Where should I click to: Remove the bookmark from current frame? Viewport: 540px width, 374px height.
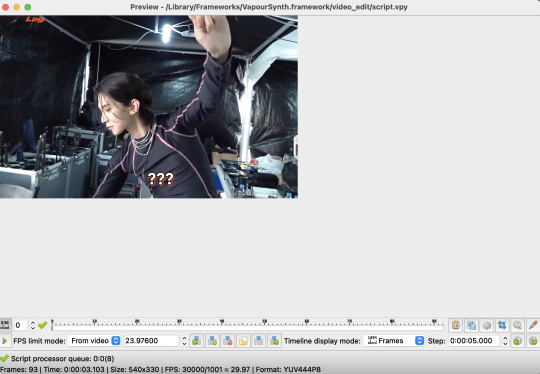click(228, 341)
